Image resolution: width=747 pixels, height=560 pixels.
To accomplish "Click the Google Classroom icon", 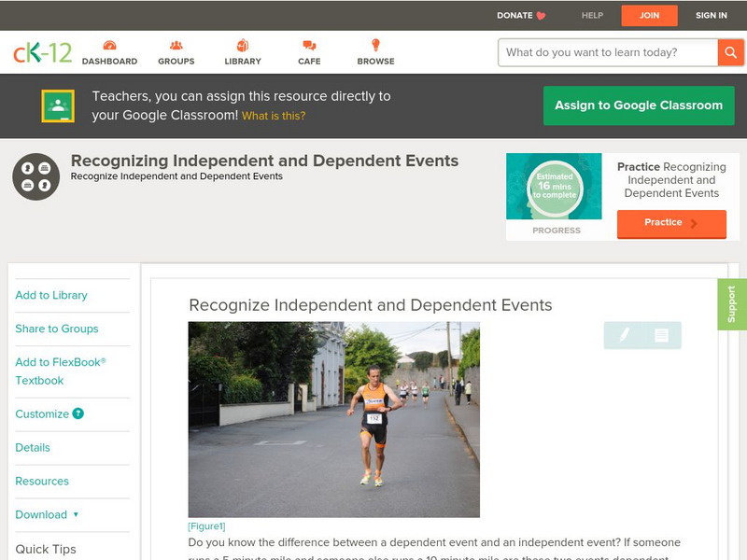I will (58, 105).
